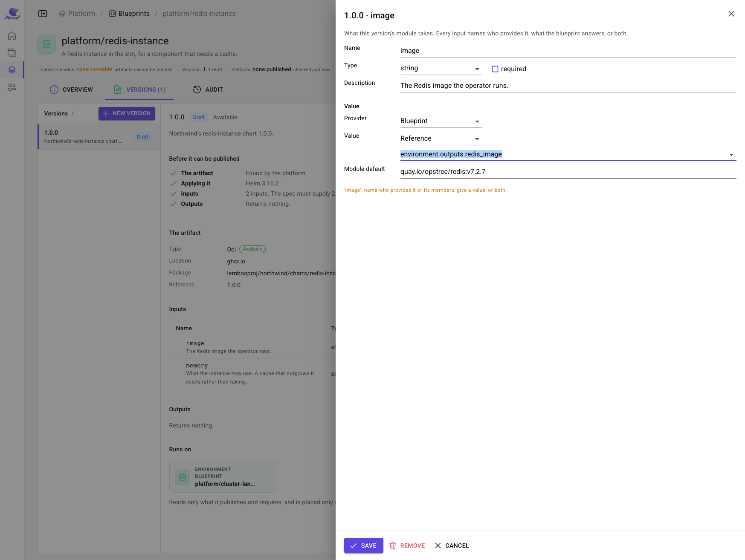Click the cluster blueprint card icon
745x560 pixels.
click(183, 477)
